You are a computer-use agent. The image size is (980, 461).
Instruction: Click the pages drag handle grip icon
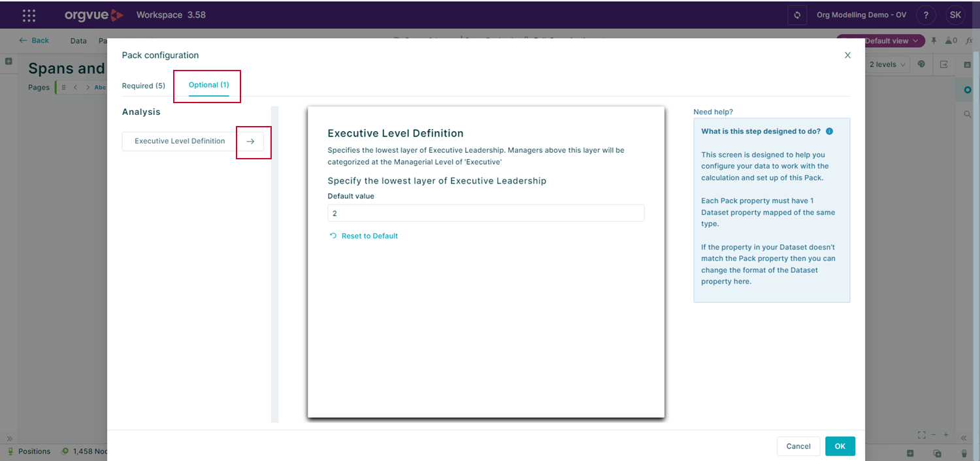63,87
